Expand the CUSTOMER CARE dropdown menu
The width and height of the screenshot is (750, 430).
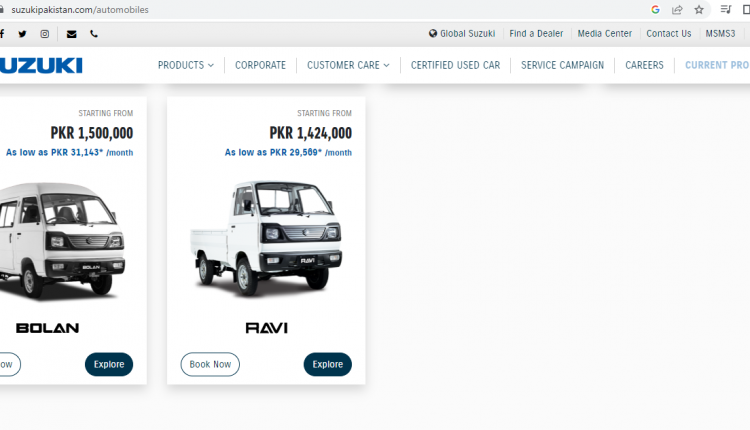click(348, 65)
